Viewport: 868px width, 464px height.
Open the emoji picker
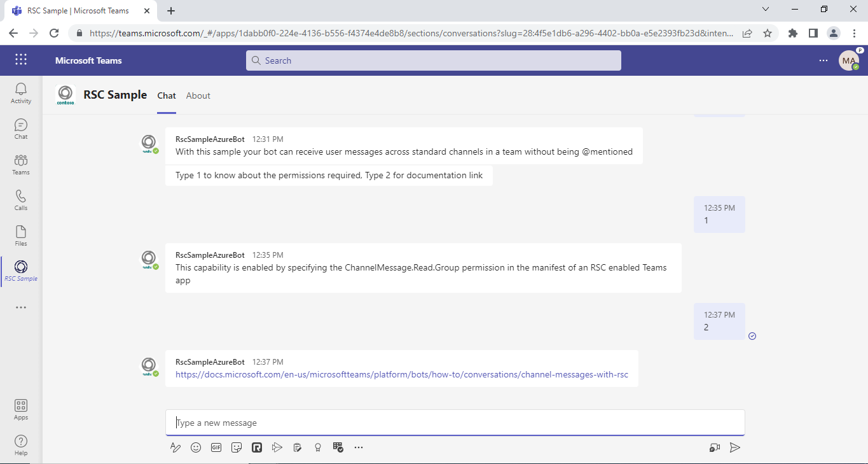tap(196, 447)
